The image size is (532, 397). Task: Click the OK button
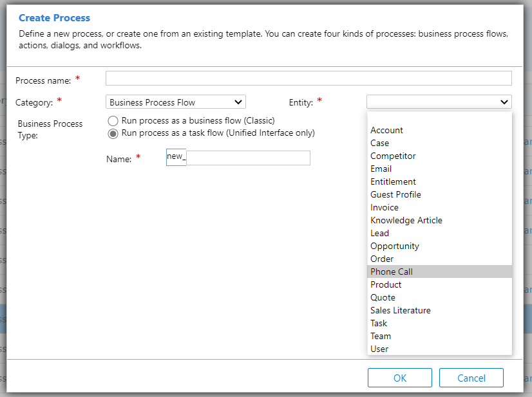(399, 378)
